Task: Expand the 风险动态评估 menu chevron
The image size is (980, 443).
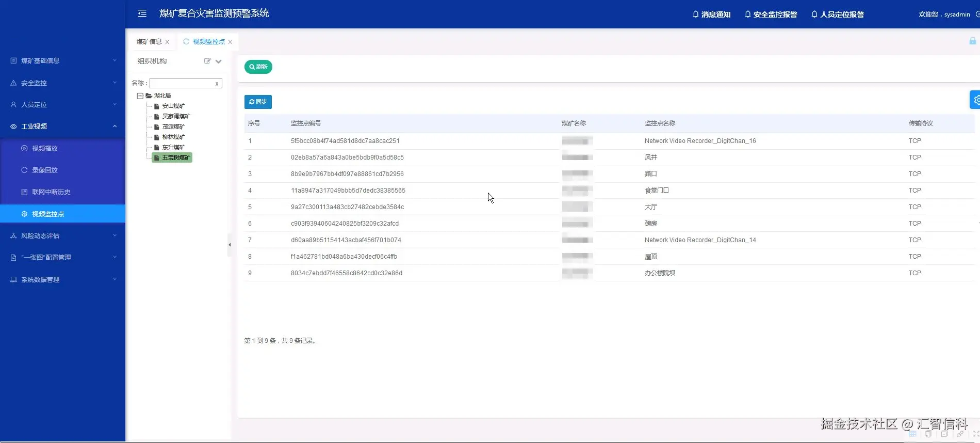Action: 115,235
